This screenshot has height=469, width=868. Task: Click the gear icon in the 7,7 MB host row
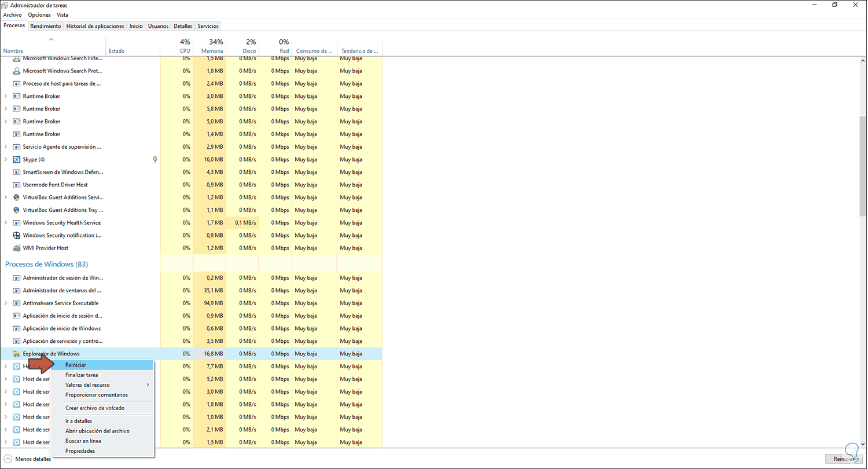coord(16,367)
